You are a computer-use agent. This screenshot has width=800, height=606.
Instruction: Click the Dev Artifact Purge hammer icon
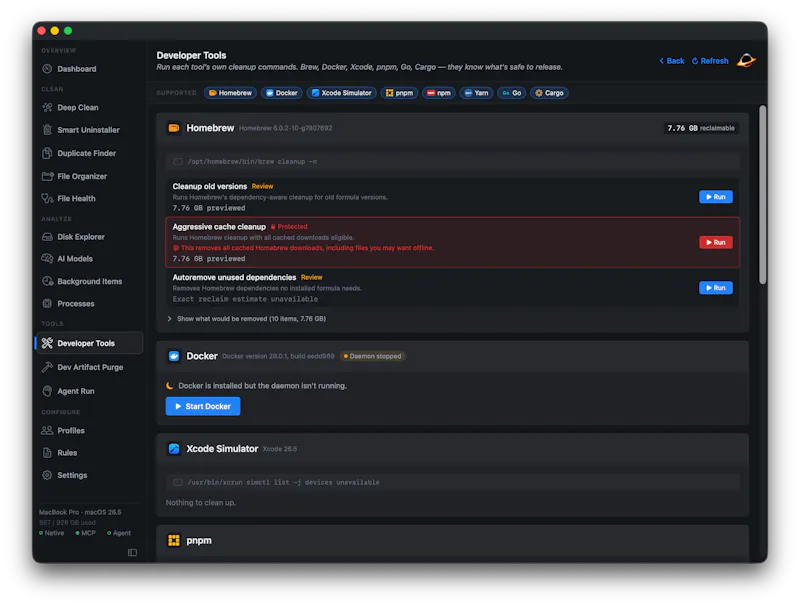(47, 367)
